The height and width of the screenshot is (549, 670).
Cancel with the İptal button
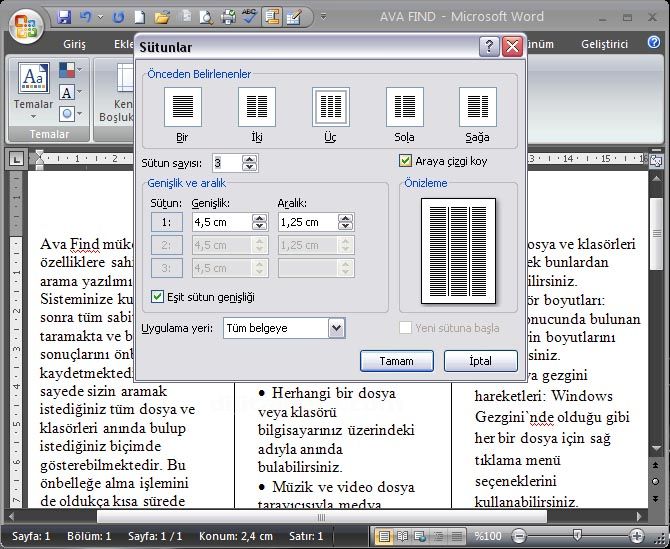481,361
